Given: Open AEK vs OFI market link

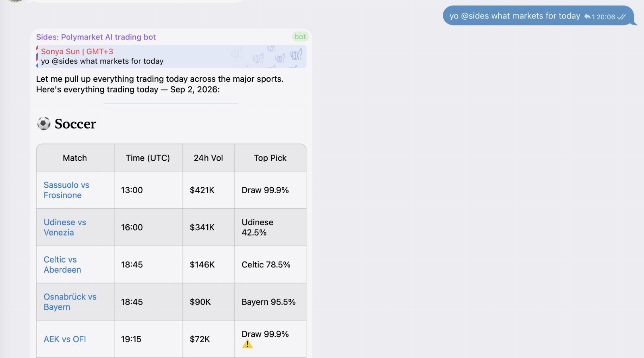Looking at the screenshot, I should [65, 339].
